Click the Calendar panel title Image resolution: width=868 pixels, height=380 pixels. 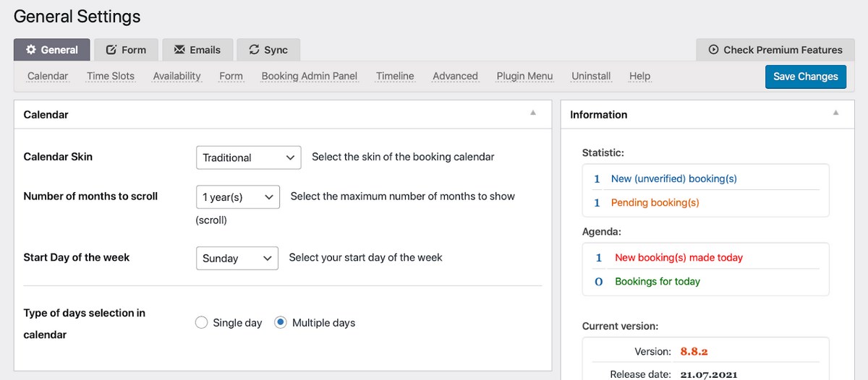pos(46,114)
